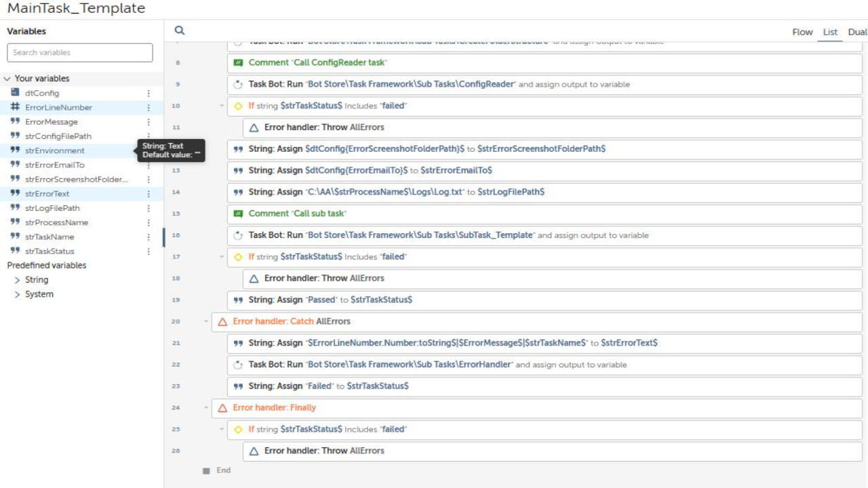This screenshot has height=488, width=868.
Task: Collapse the Finally block on line 24
Action: tap(206, 407)
